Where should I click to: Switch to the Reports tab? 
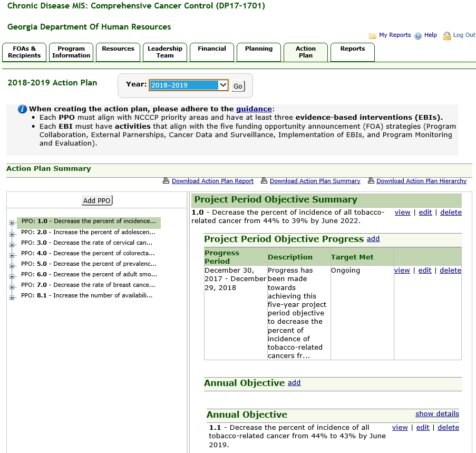(353, 52)
